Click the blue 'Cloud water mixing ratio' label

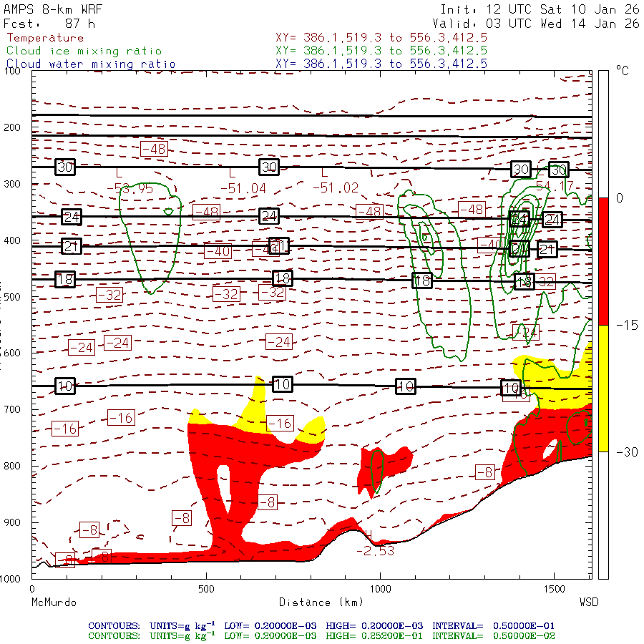91,64
